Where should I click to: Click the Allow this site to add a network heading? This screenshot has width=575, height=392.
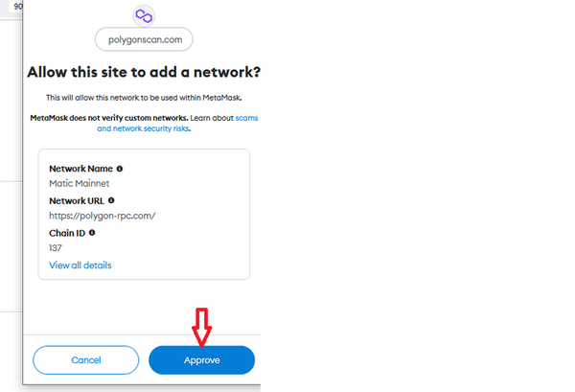tap(144, 72)
